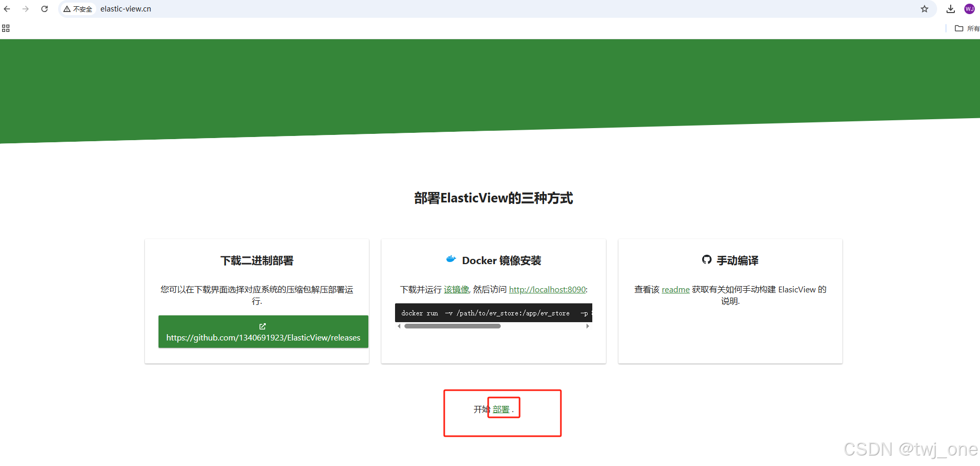
Task: Open the GitHub ElasticView releases button
Action: (x=263, y=332)
